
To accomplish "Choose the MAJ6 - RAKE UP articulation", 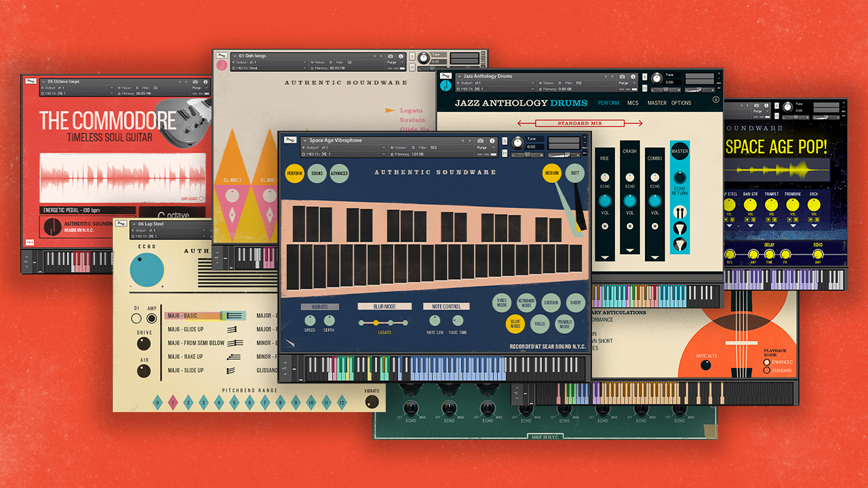I will pos(186,357).
